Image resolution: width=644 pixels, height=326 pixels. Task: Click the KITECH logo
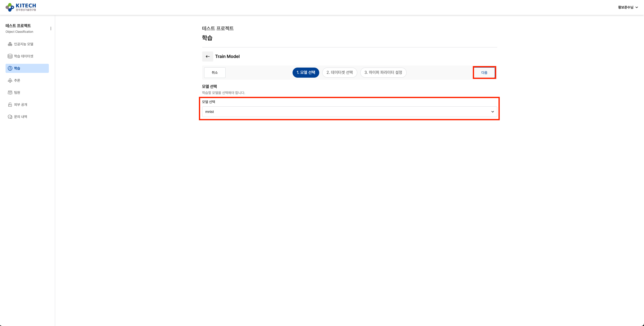point(21,7)
